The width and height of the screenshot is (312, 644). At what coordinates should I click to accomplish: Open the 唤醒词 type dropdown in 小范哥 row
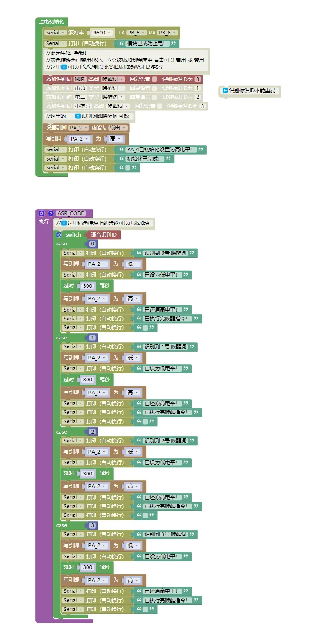pos(118,106)
